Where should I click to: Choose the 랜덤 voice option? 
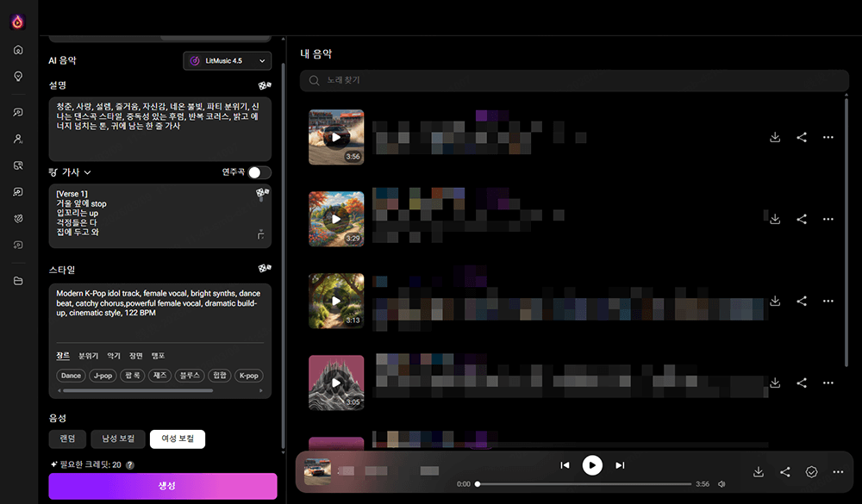coord(66,439)
